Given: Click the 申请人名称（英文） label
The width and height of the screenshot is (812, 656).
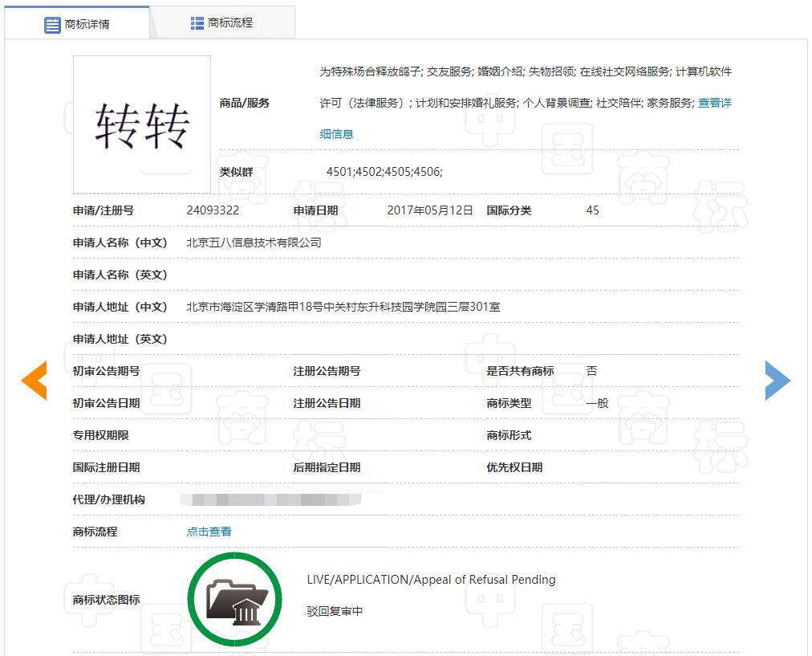Looking at the screenshot, I should tap(120, 275).
